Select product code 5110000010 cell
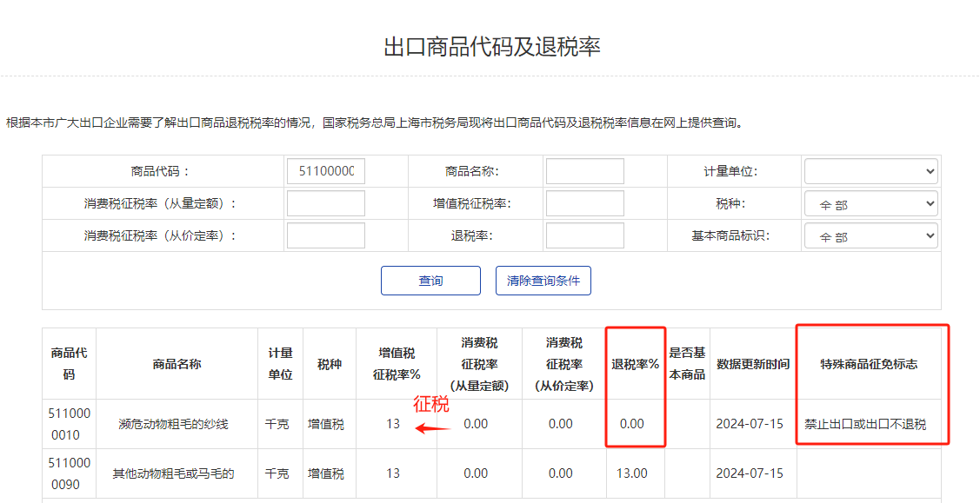 click(69, 424)
